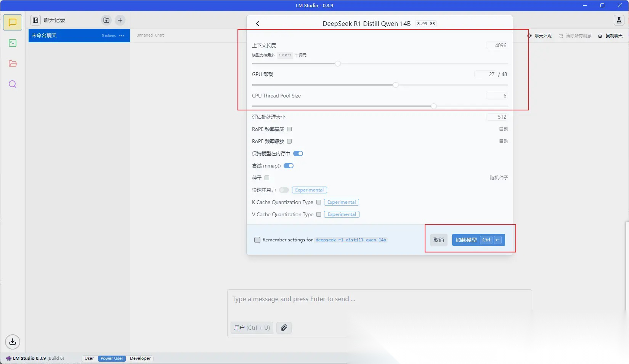Enable RoPE 频率基底 checkbox
Image resolution: width=629 pixels, height=364 pixels.
click(x=289, y=129)
